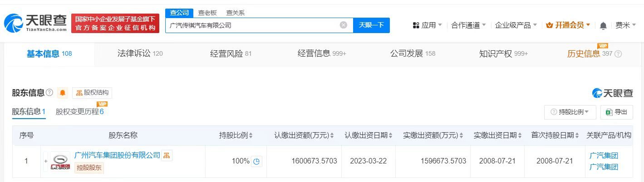Clear the search box with X icon
This screenshot has height=182, width=644.
344,25
